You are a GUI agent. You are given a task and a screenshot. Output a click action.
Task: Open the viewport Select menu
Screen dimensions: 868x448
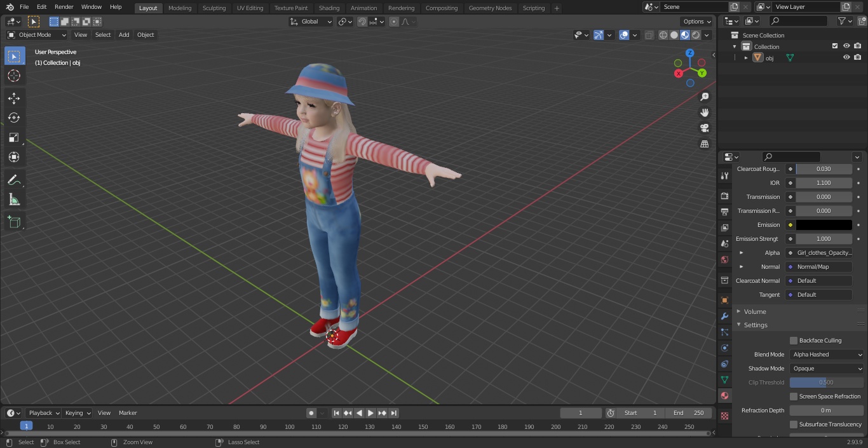(103, 35)
